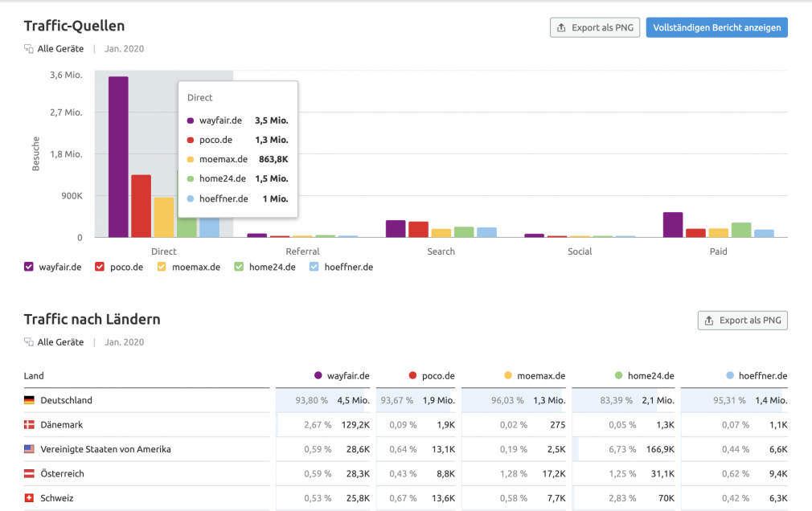Click the 9,4K hoeffner.de Österreich value
The height and width of the screenshot is (511, 812).
778,473
